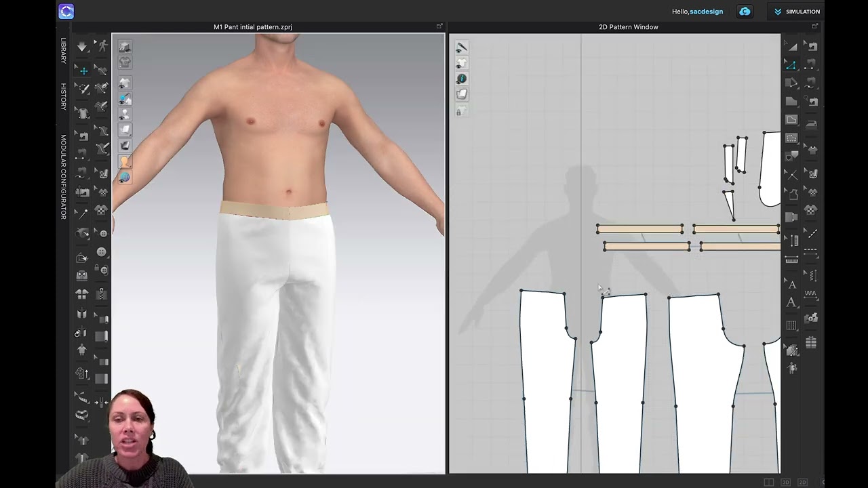
Task: Select the dashed internal rectangle tool
Action: [x=791, y=138]
